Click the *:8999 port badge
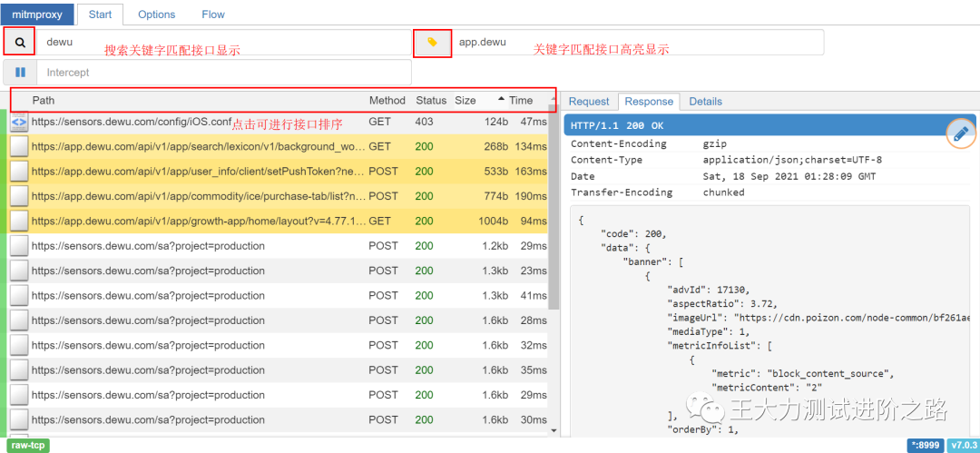980x453 pixels. (926, 445)
